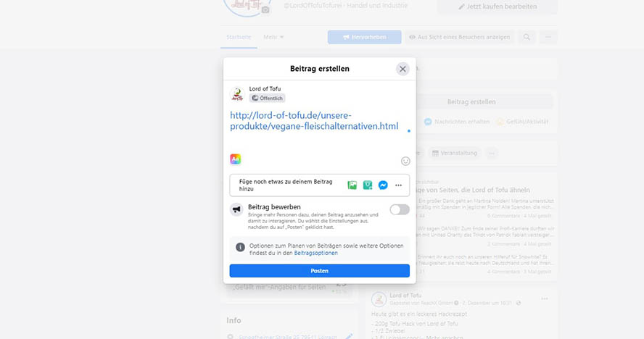
Task: Open the page header three-dots menu
Action: pyautogui.click(x=548, y=37)
